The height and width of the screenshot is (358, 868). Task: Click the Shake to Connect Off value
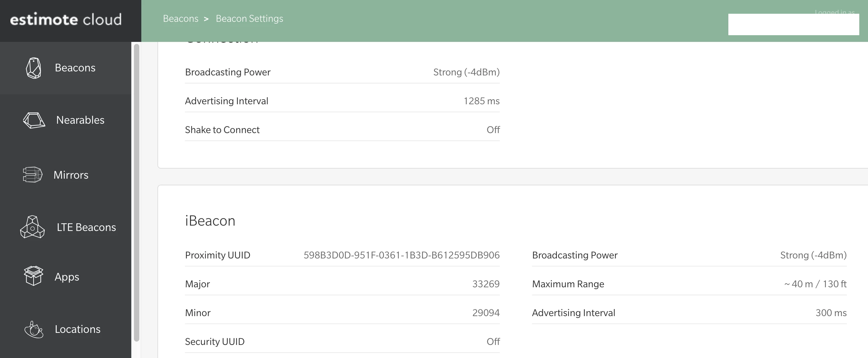[x=493, y=130]
